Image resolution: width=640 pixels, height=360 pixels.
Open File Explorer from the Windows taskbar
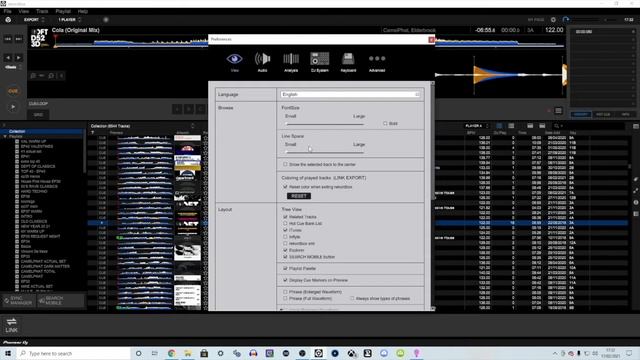pyautogui.click(x=188, y=353)
